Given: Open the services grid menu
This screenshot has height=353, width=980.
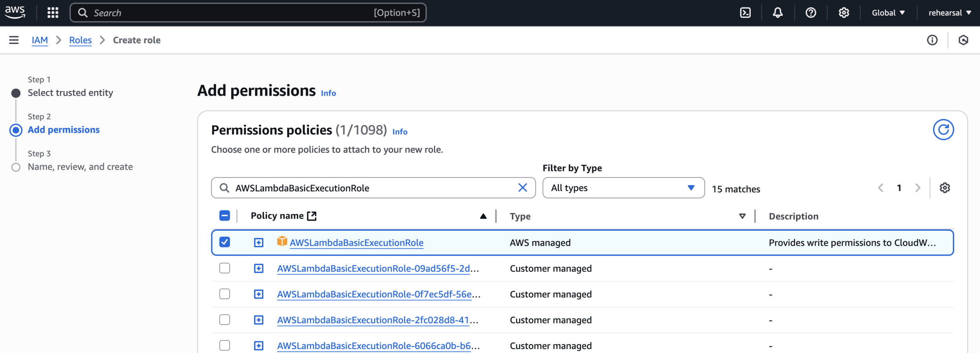Looking at the screenshot, I should click(x=53, y=13).
